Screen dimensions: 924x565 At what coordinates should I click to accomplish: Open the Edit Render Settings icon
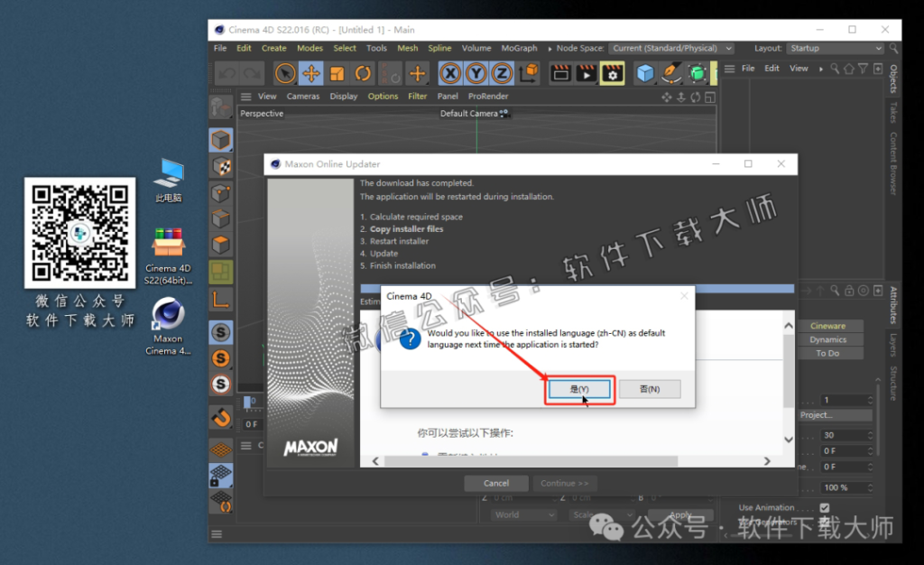tap(613, 73)
